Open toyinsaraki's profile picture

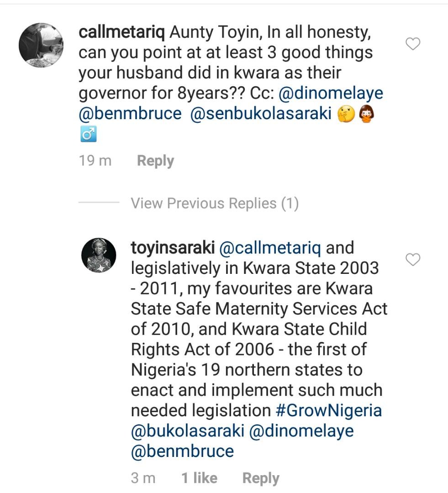coord(99,256)
